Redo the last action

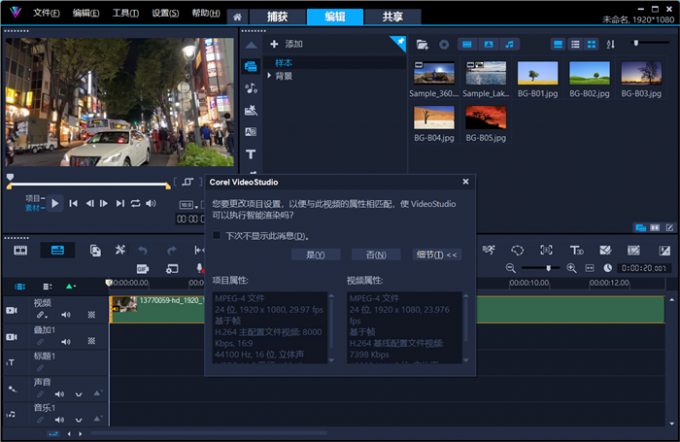click(x=171, y=250)
